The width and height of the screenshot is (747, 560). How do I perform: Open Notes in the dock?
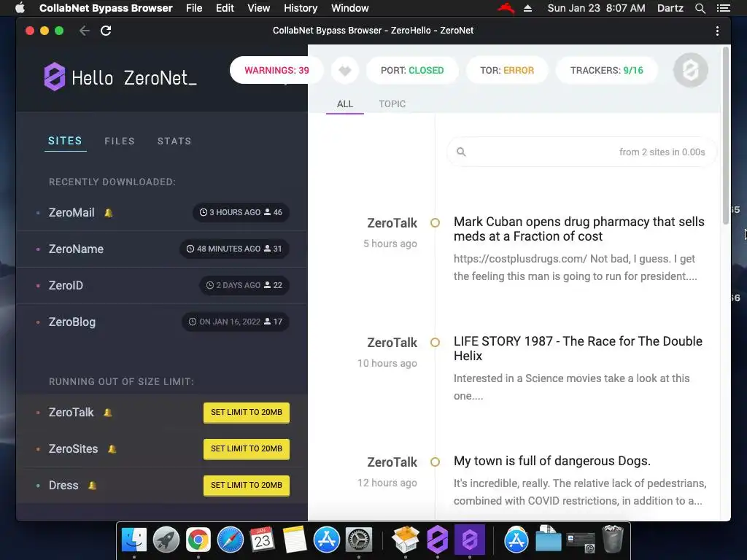[x=295, y=540]
